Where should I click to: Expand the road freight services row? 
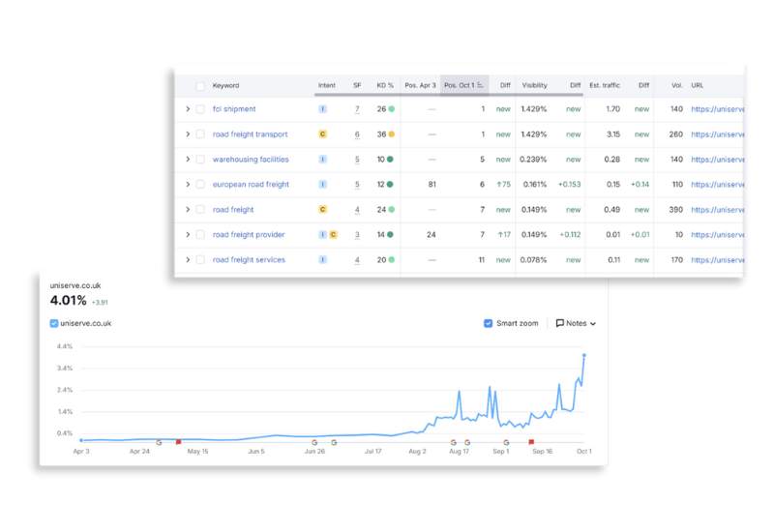click(x=188, y=260)
